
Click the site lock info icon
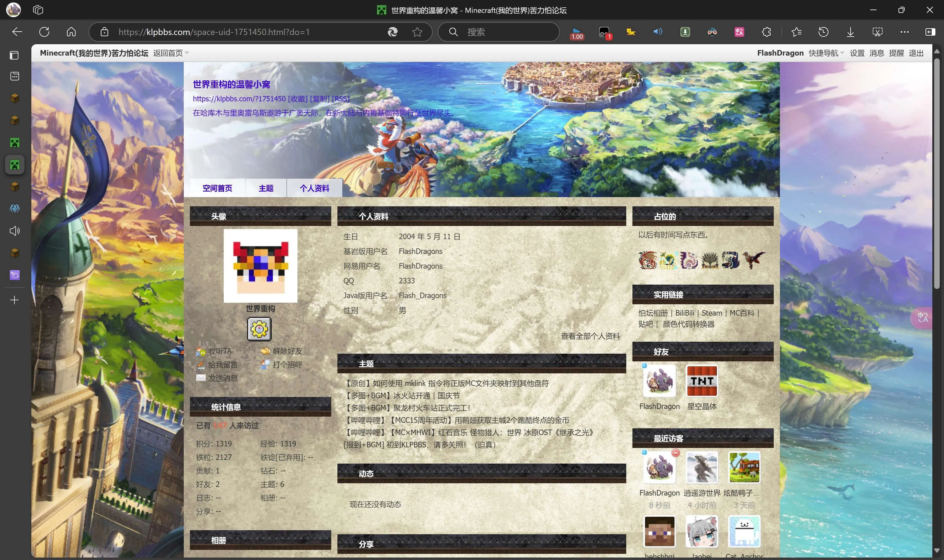tap(104, 32)
